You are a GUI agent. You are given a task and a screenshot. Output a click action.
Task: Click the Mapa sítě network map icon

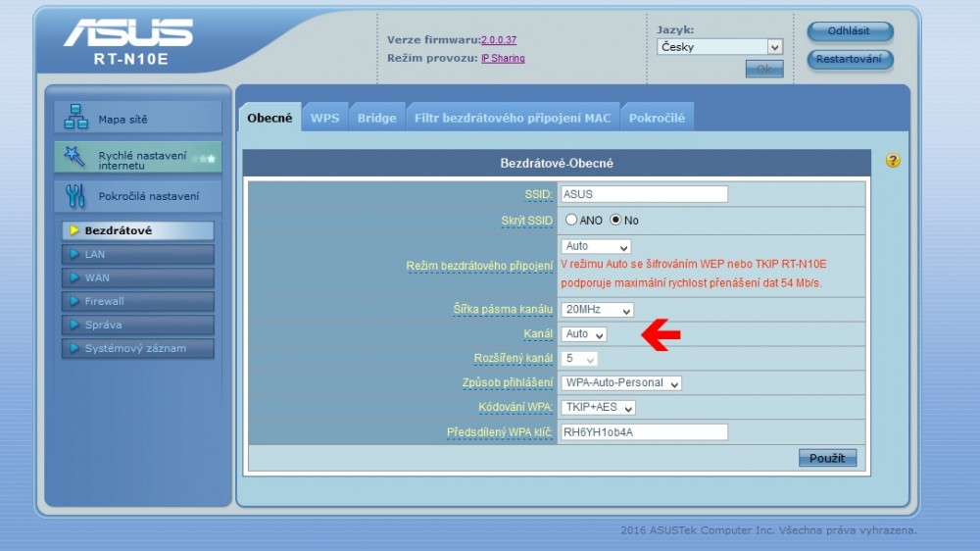[x=75, y=118]
